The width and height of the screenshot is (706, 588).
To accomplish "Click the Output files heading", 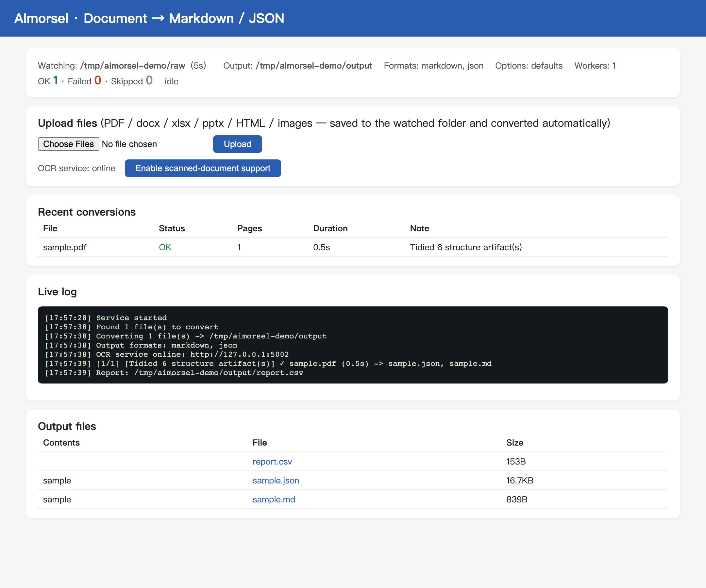I will pyautogui.click(x=67, y=426).
